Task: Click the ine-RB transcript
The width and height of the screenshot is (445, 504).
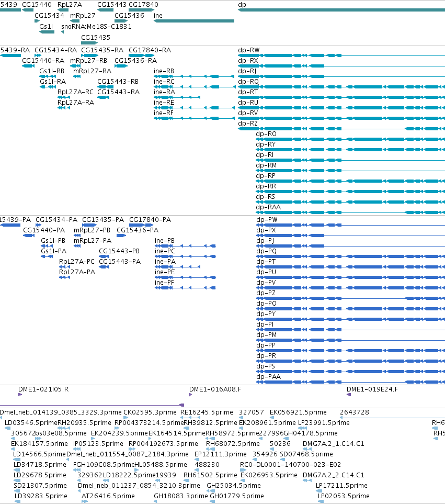Action: [x=194, y=76]
